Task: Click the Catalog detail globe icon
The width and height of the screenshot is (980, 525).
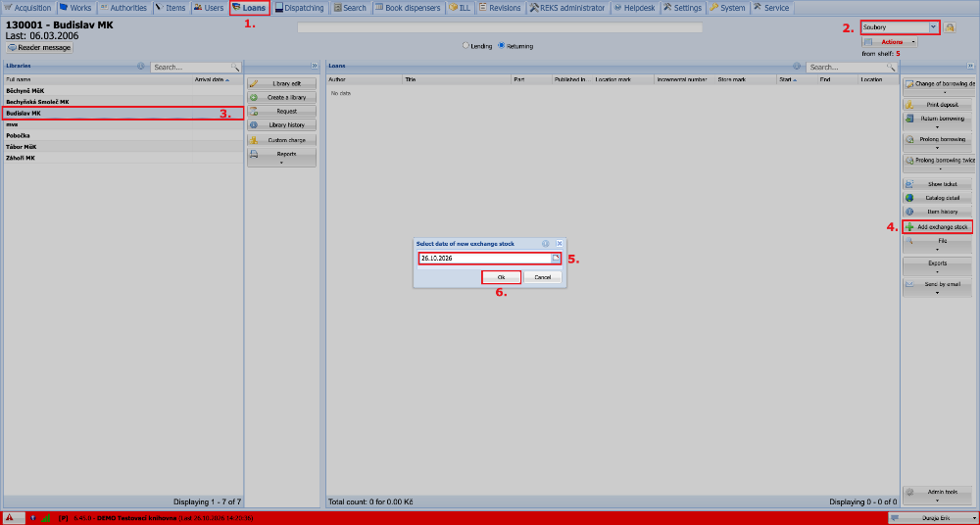Action: tap(910, 198)
